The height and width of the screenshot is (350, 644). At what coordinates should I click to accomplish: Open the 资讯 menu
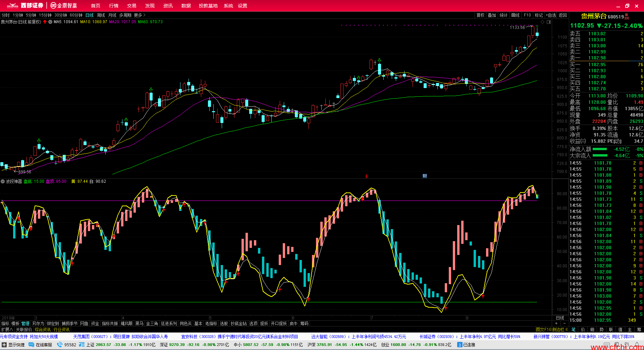pos(168,6)
